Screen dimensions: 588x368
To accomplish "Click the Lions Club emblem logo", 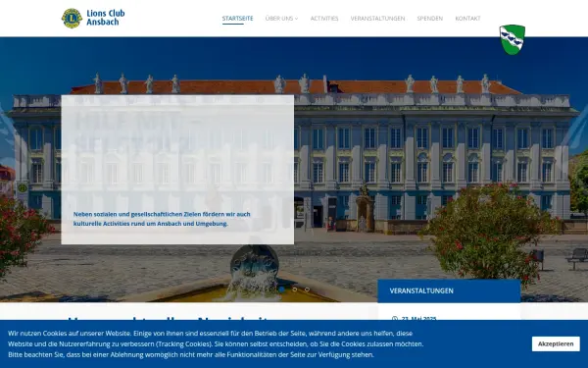I will click(72, 19).
